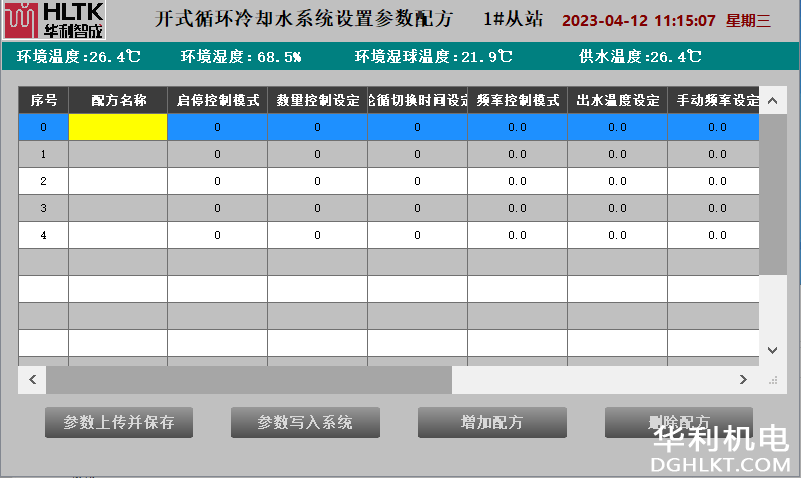This screenshot has width=801, height=478.
Task: Click the horizontal scrollbar thumb
Action: pyautogui.click(x=250, y=380)
